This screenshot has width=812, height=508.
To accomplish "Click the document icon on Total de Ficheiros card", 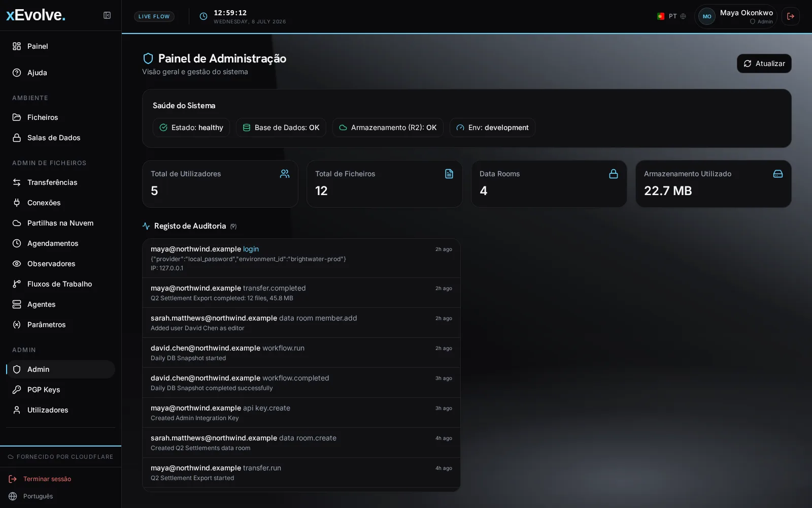I will tap(449, 174).
